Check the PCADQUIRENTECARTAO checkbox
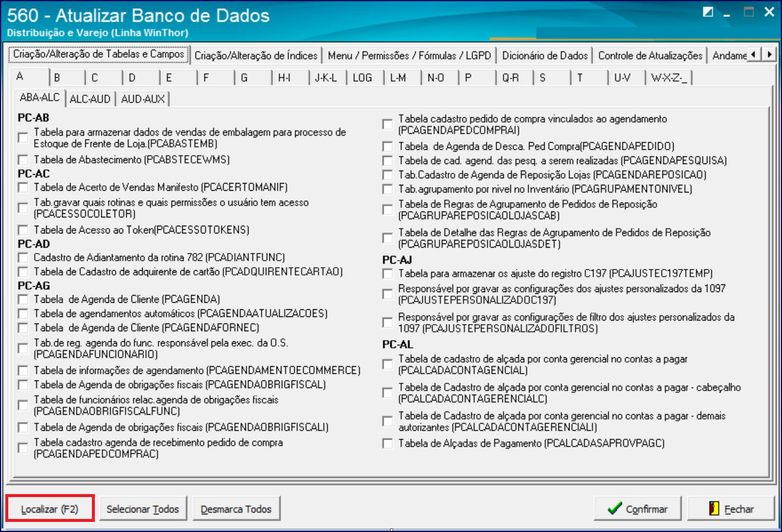The image size is (782, 532). tap(23, 272)
